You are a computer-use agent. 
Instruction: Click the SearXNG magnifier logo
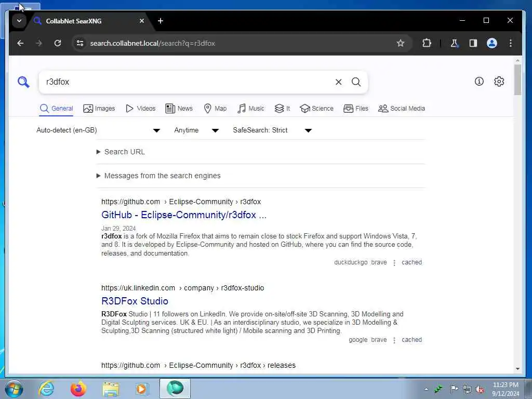[x=23, y=82]
